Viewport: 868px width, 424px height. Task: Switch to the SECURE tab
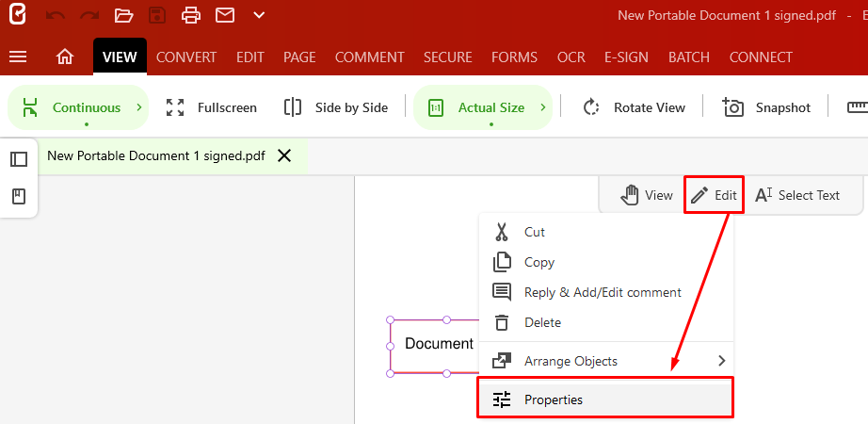[448, 57]
